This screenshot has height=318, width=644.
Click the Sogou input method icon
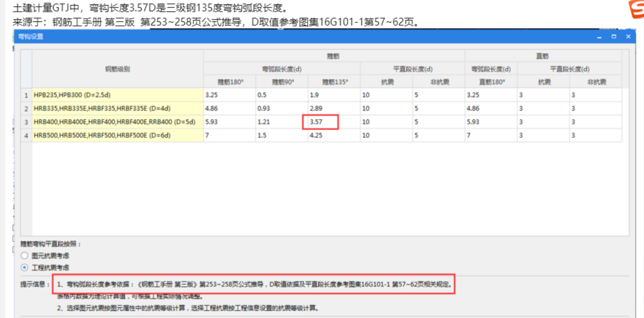636,9
